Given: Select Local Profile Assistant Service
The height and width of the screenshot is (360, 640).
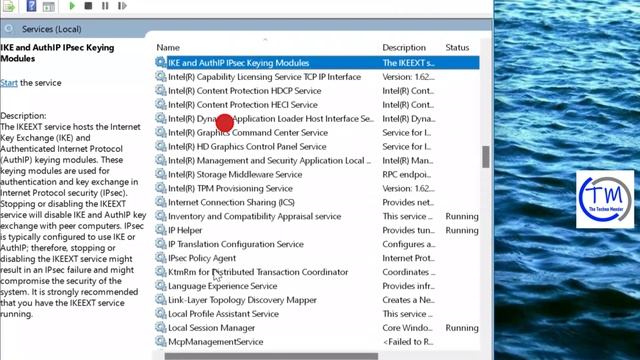Looking at the screenshot, I should coord(223,314).
